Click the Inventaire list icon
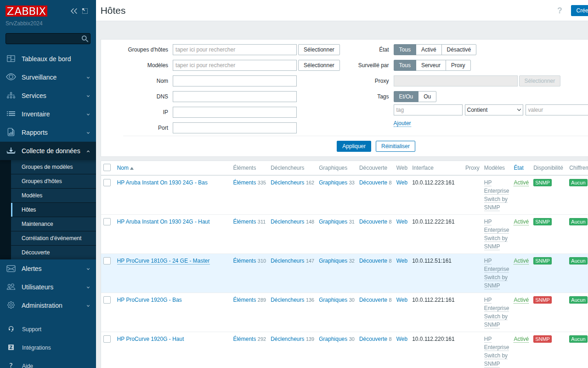588x368 pixels. click(11, 114)
